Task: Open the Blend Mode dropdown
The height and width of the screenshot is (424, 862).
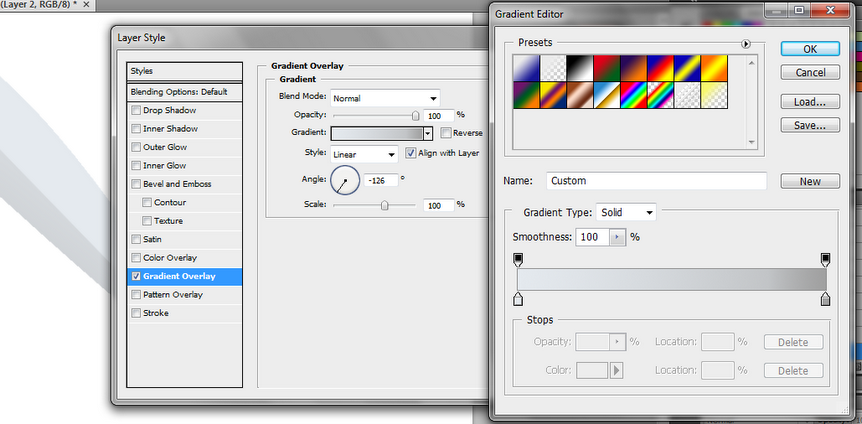Action: tap(385, 98)
